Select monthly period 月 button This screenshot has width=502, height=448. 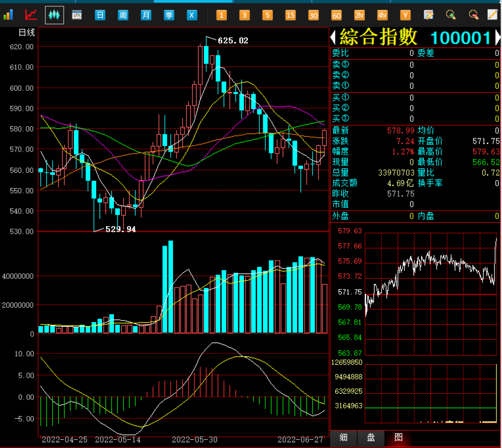(x=146, y=15)
